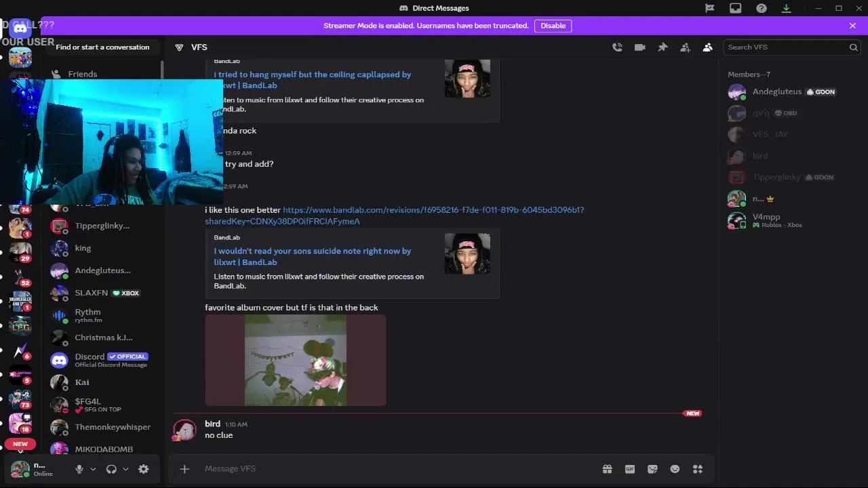This screenshot has height=488, width=868.
Task: Open DM with $FG4L
Action: [103, 405]
